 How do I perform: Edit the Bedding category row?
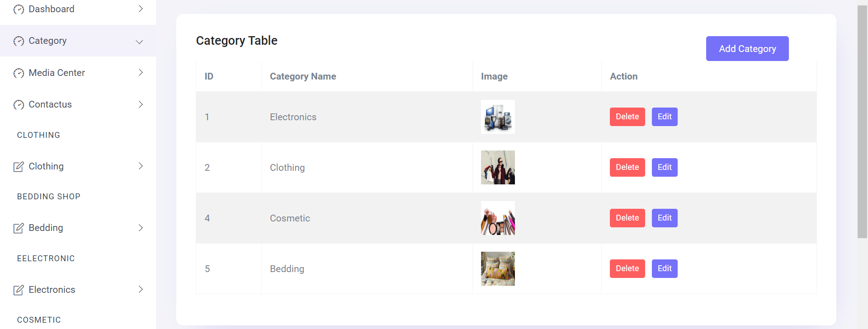[x=664, y=268]
